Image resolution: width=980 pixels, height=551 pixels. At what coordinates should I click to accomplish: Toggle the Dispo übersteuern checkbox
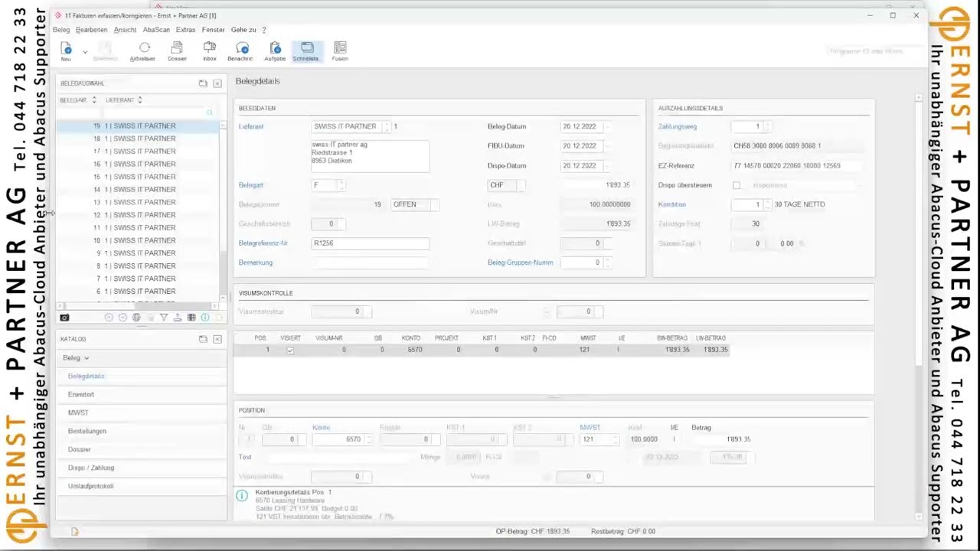(x=737, y=185)
